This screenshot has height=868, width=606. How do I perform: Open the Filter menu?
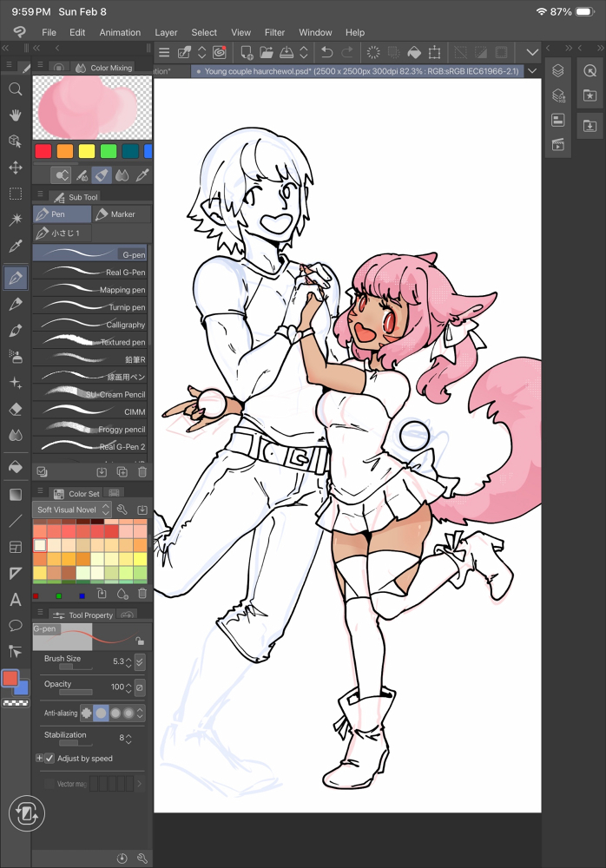click(x=274, y=32)
